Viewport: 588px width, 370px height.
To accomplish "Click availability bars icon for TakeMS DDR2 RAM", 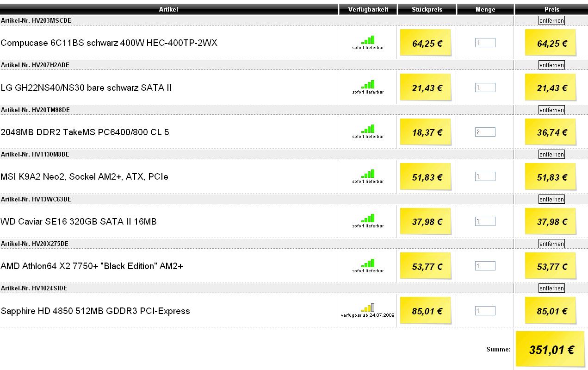I will pos(368,129).
